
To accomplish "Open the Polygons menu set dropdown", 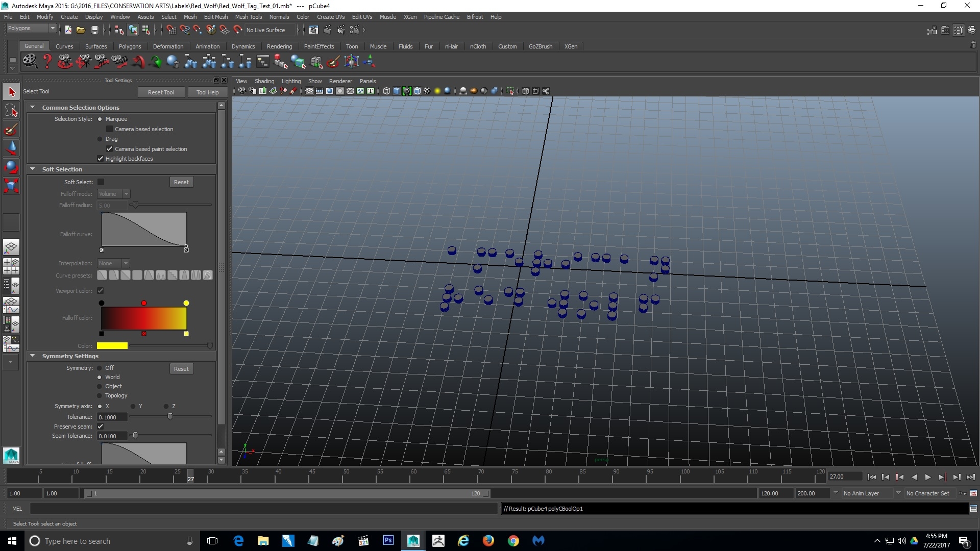I will 31,29.
